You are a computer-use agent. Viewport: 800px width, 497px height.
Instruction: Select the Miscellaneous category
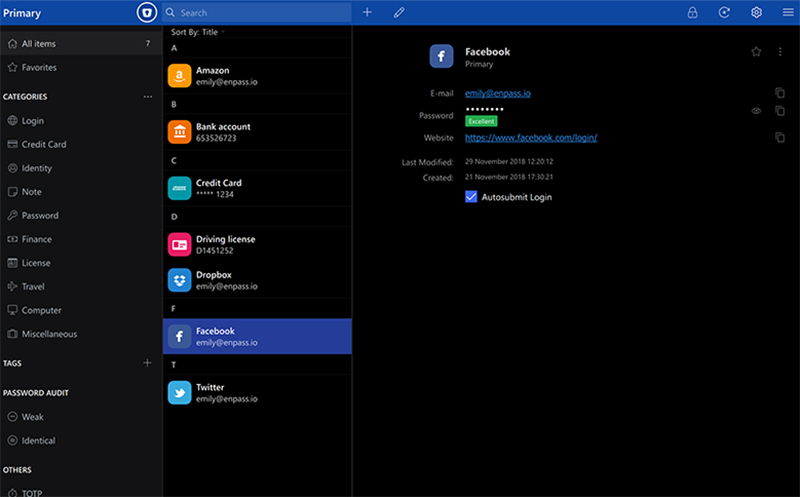81,334
